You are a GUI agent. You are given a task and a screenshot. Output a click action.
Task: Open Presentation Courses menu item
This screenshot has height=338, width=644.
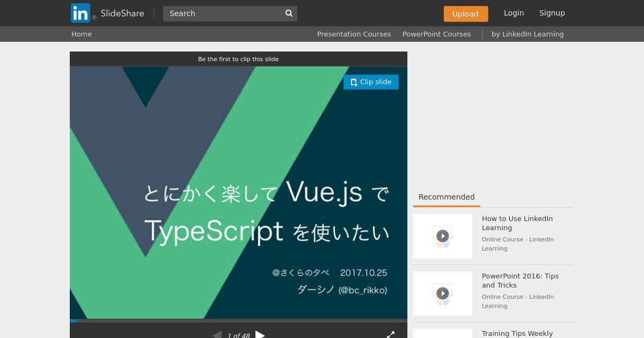354,34
